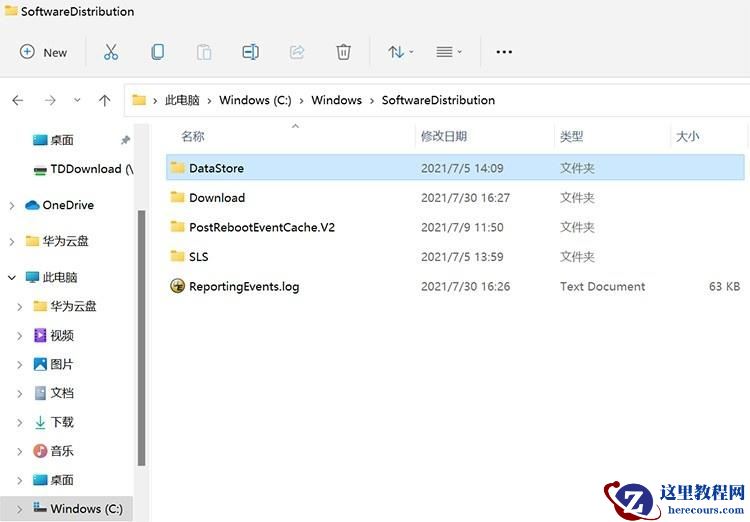This screenshot has width=750, height=522.
Task: Select OneDrive in the navigation pane
Action: tap(59, 205)
